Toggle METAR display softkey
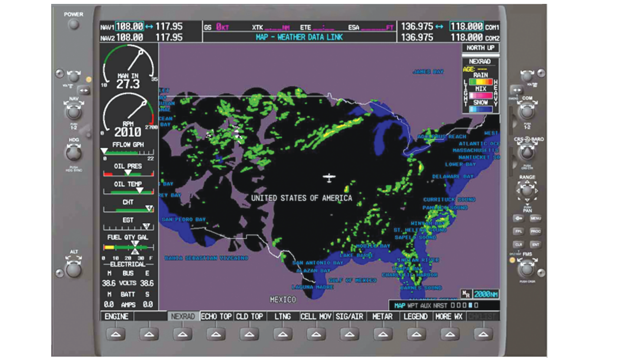 pyautogui.click(x=382, y=317)
